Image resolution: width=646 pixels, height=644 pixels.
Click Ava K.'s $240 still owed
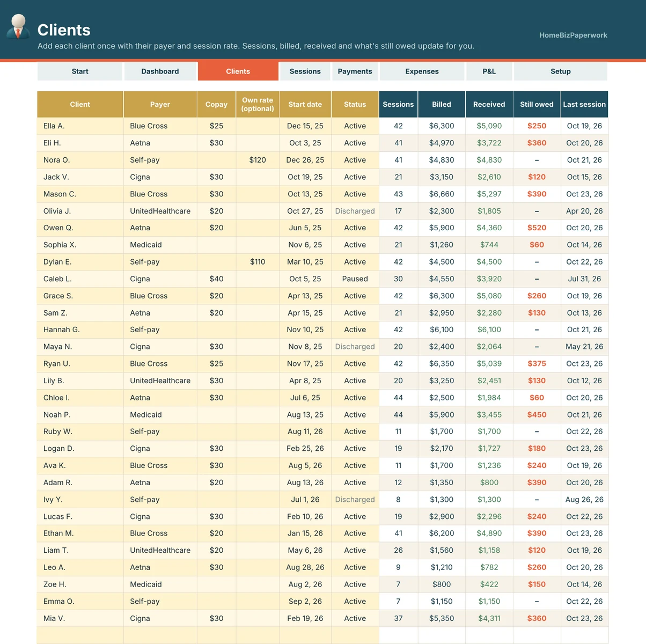pos(537,466)
